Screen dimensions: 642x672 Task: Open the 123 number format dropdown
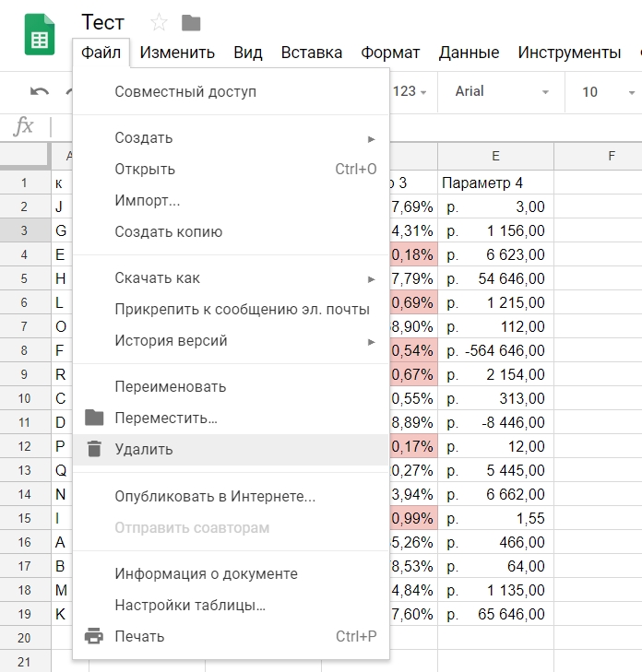tap(410, 91)
